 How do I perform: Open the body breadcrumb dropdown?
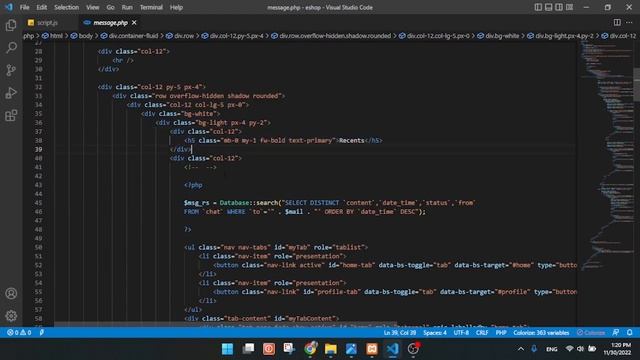pyautogui.click(x=85, y=36)
